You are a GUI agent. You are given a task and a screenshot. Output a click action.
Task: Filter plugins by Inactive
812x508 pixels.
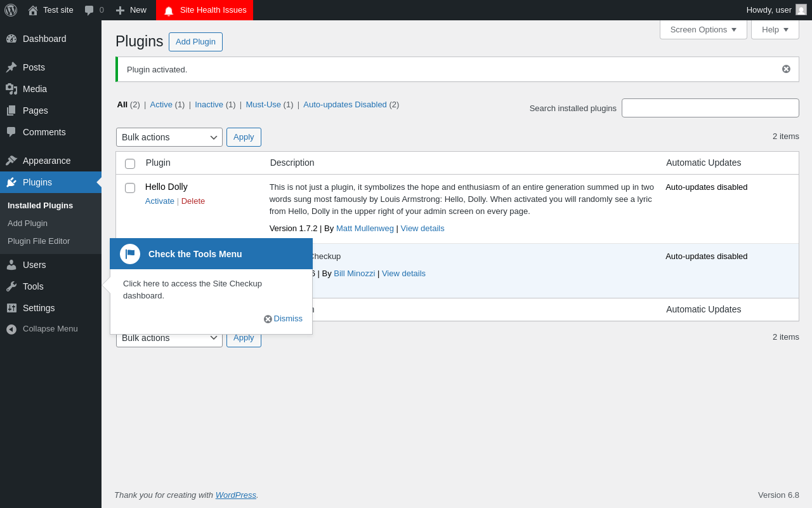click(x=209, y=104)
